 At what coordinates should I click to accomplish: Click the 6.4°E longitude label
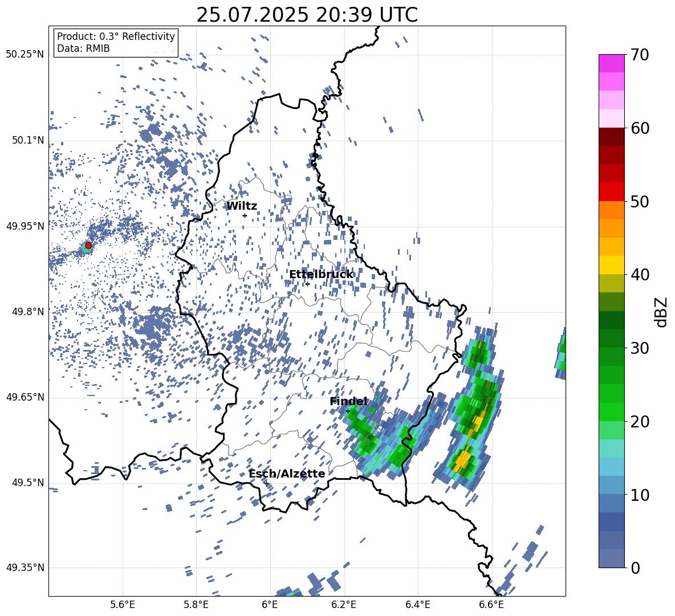pyautogui.click(x=417, y=605)
